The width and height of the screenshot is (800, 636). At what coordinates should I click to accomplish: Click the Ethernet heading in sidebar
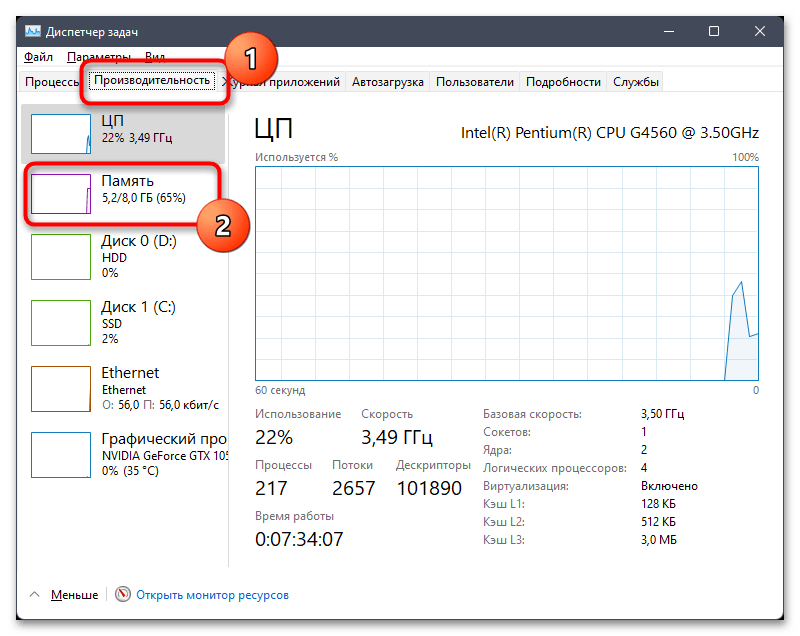point(130,372)
